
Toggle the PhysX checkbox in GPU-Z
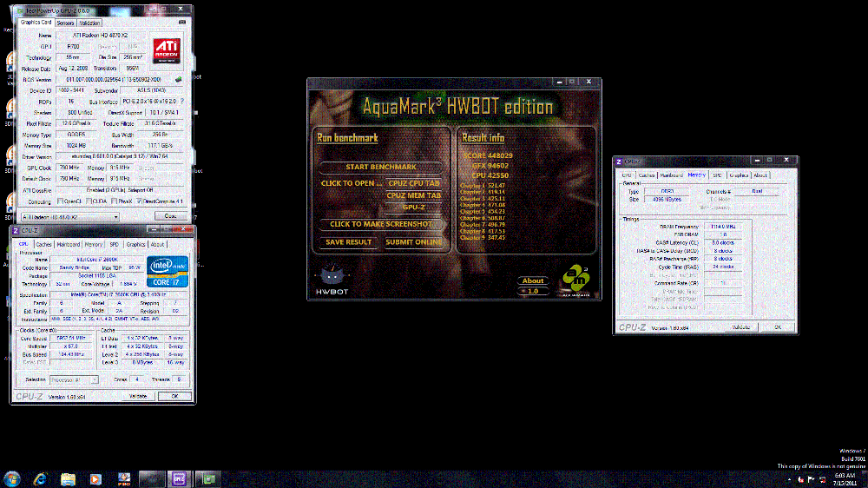point(114,201)
